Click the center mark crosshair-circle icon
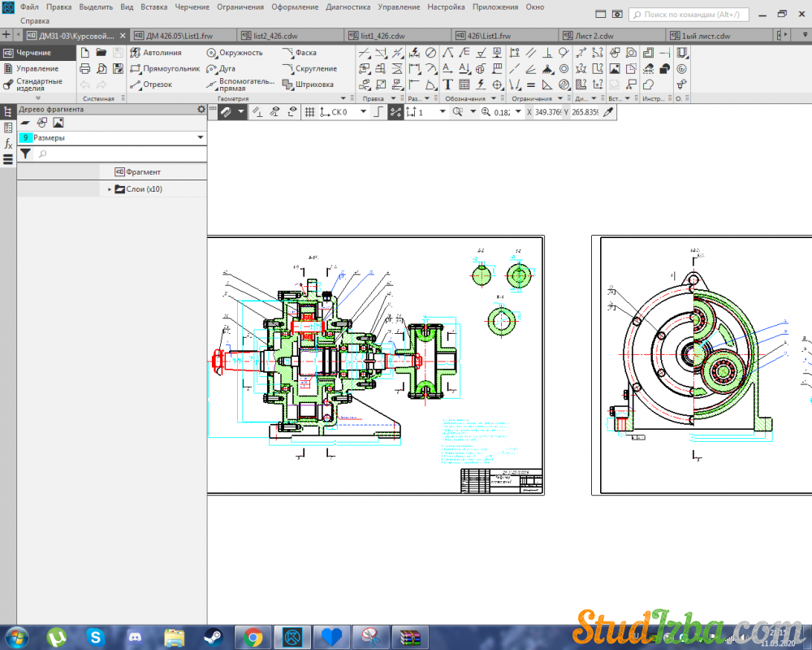 498,84
